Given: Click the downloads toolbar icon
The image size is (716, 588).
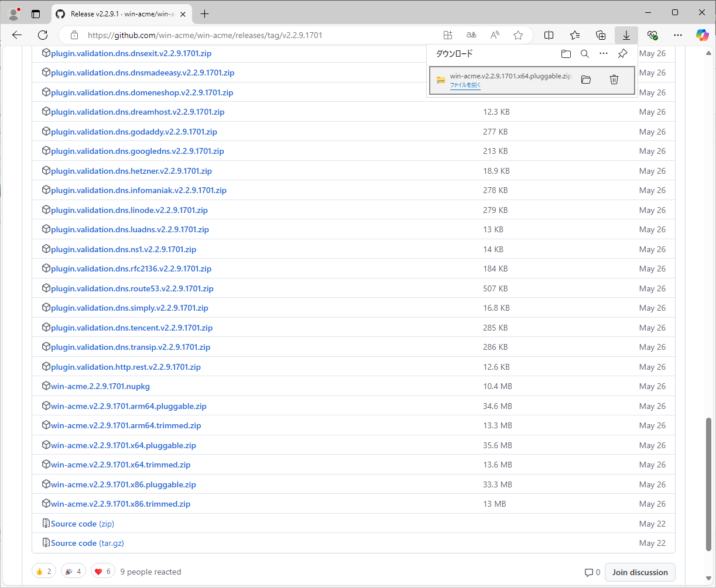Looking at the screenshot, I should (x=626, y=35).
